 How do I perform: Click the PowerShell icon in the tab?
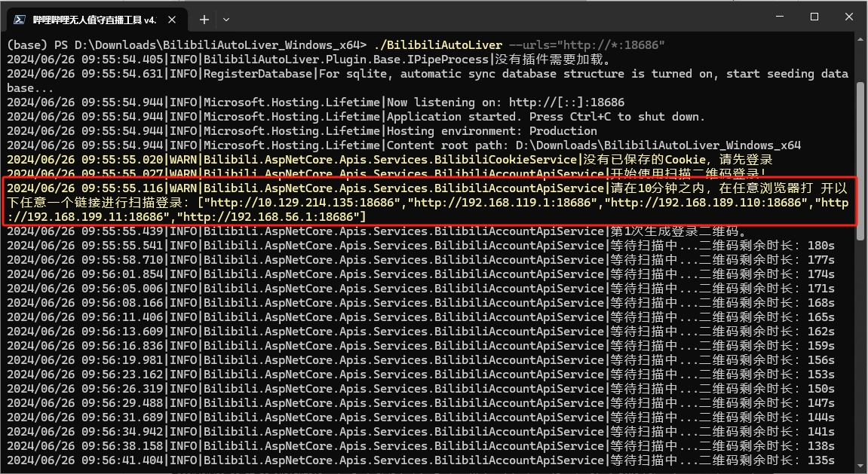tap(20, 20)
